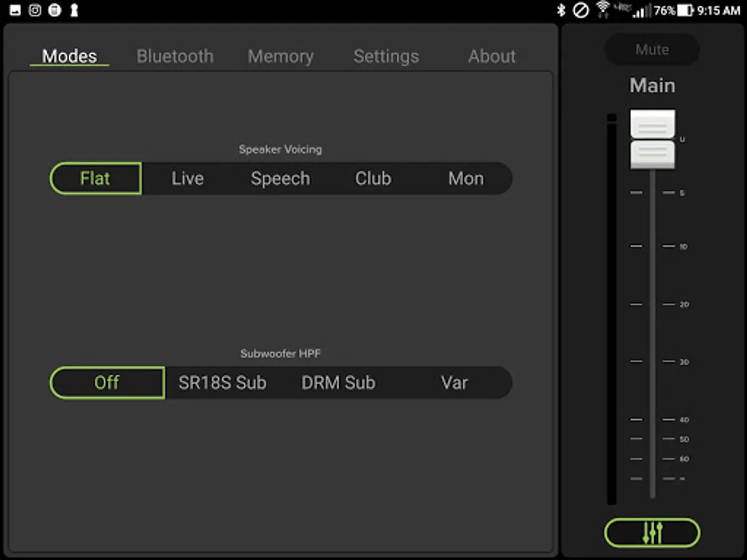Screen dimensions: 747x560
Task: Select SR18S Sub HPF option
Action: (x=222, y=383)
